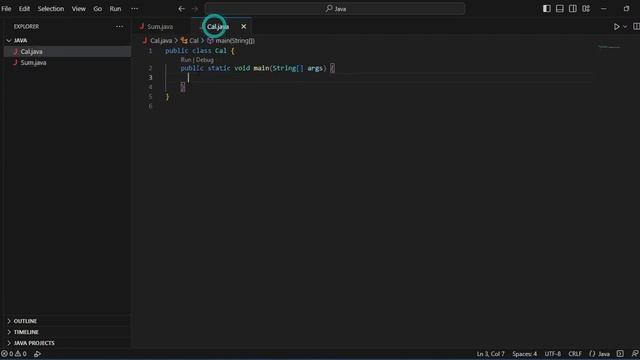Screen dimensions: 640x360
Task: Select Sum.java in the Explorer
Action: [x=67, y=62]
